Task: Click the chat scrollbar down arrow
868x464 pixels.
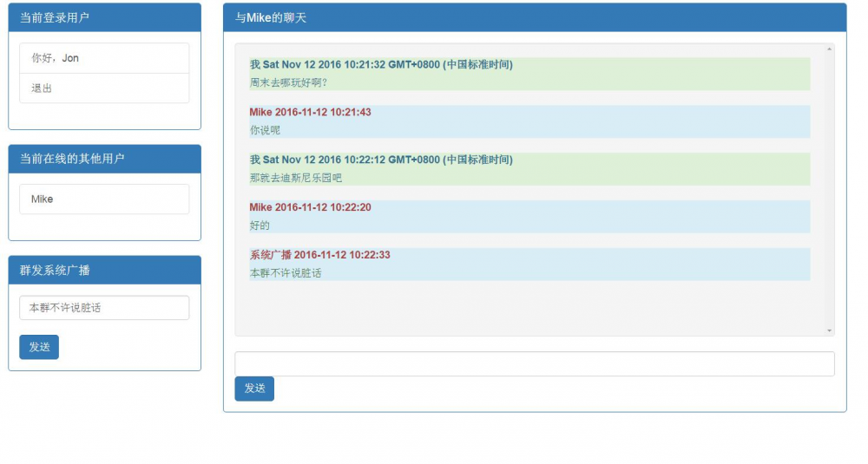Action: tap(829, 330)
